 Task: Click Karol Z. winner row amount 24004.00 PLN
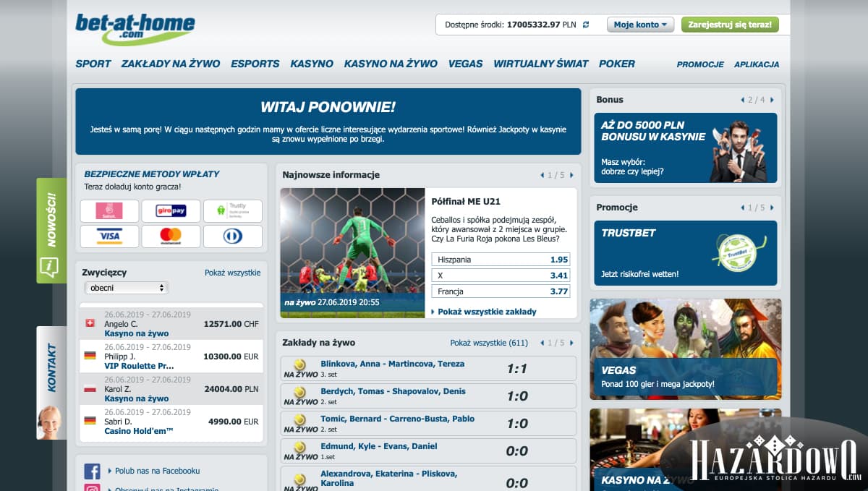click(x=232, y=388)
